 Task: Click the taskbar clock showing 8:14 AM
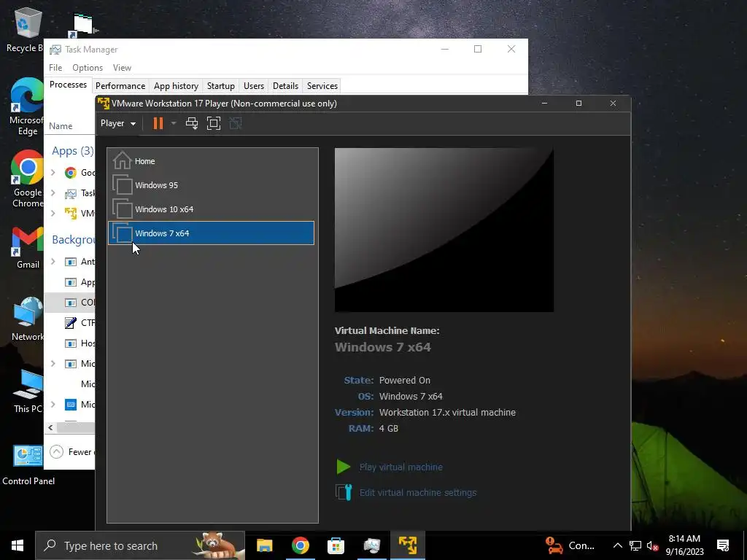[x=684, y=545]
